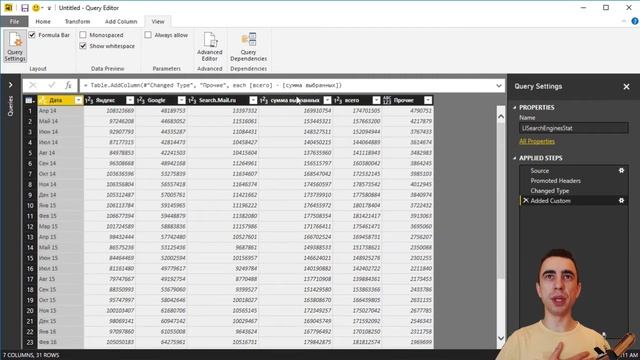
Task: Open the All Properties link
Action: tap(537, 141)
